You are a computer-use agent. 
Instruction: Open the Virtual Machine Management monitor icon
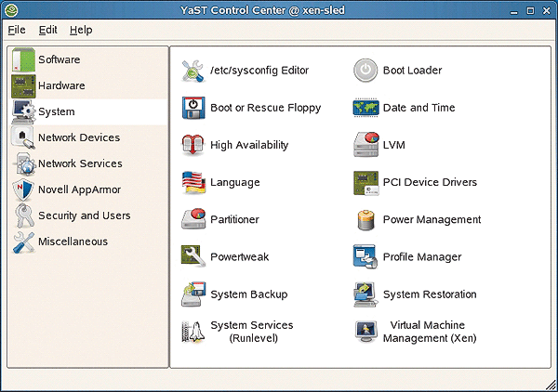[366, 332]
